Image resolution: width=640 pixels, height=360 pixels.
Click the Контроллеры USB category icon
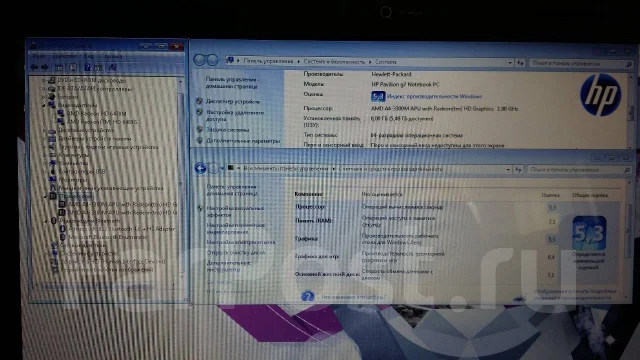[x=53, y=171]
